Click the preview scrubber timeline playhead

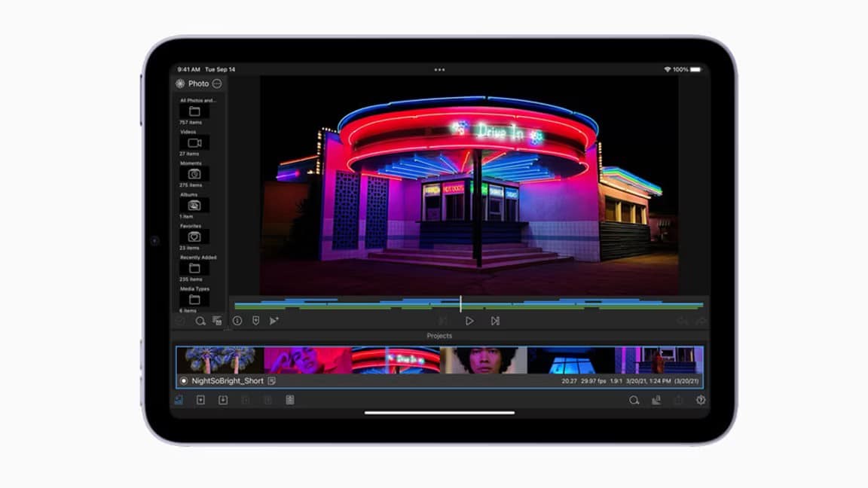coord(460,303)
